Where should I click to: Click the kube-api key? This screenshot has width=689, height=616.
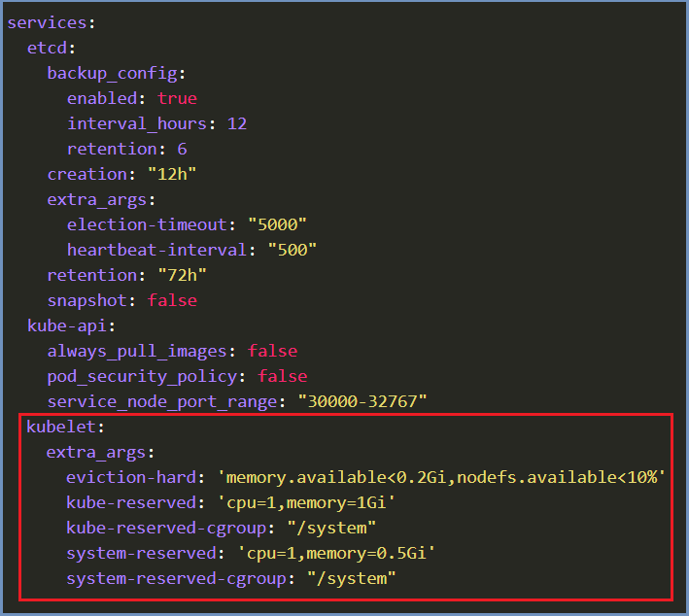[67, 326]
